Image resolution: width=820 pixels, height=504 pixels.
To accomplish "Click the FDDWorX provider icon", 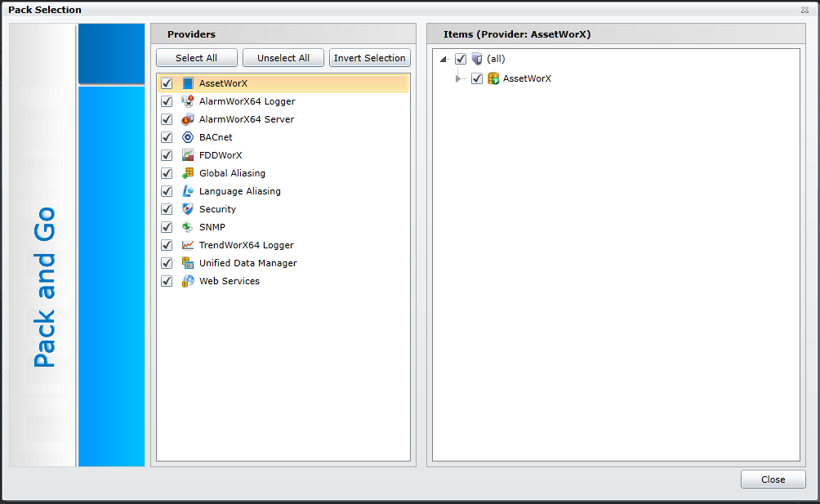I will tap(188, 155).
